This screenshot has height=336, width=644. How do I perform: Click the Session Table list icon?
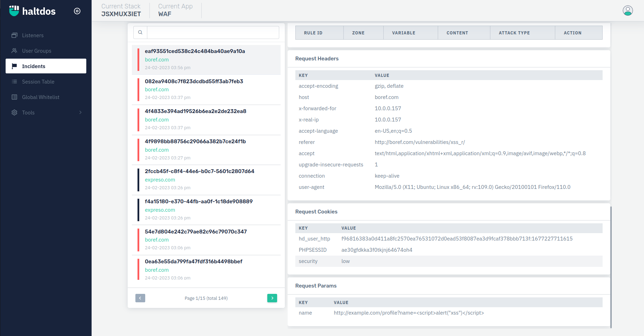(x=14, y=81)
